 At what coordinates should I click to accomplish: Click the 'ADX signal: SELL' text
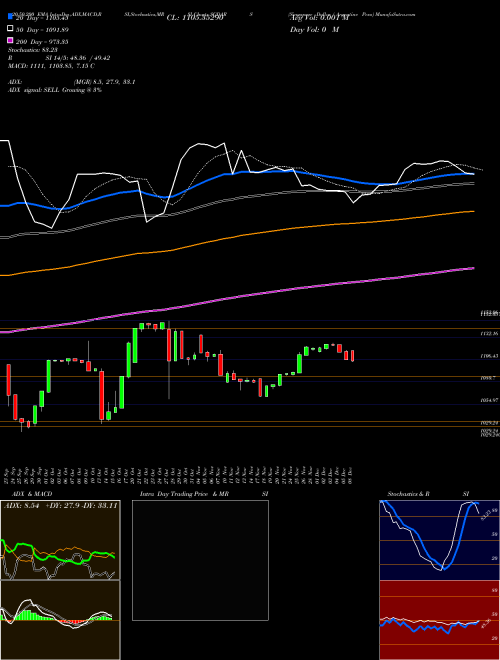[55, 90]
